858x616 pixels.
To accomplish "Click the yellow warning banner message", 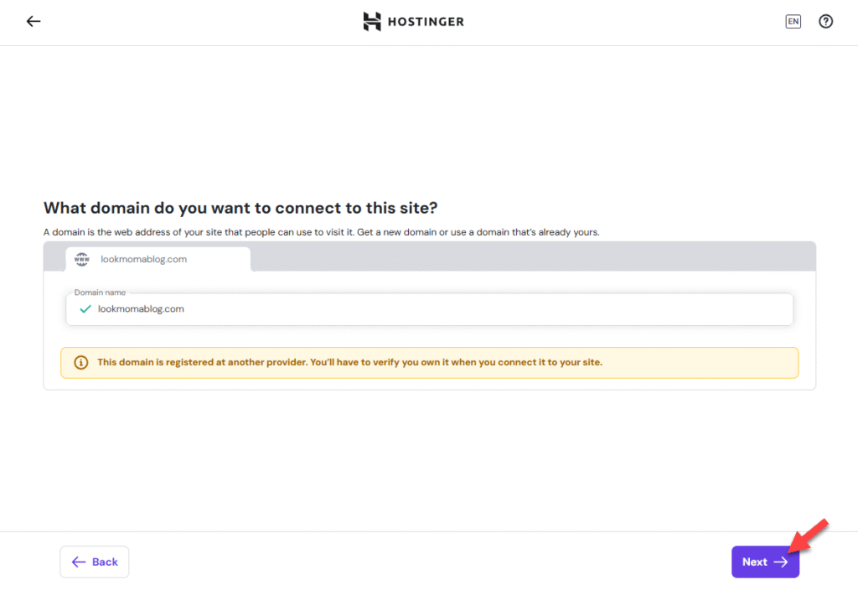I will tap(349, 363).
